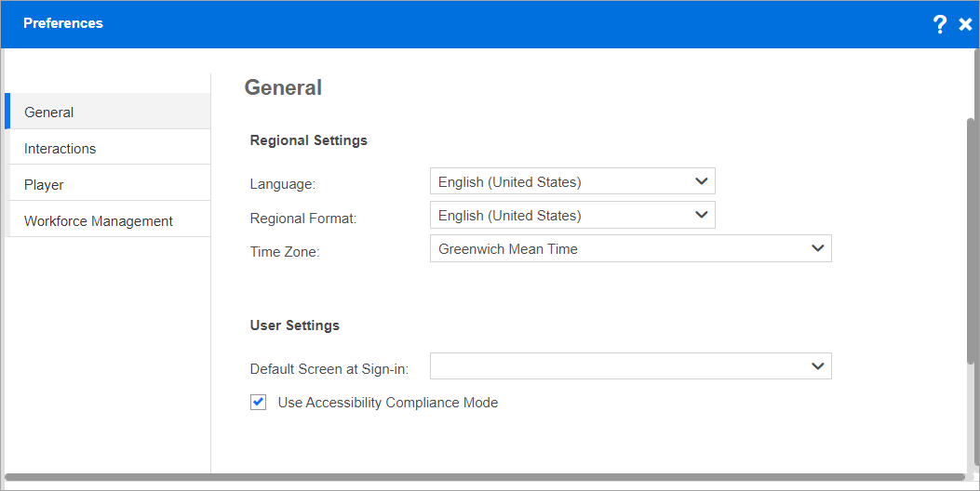Click the chevron arrow on the Language dropdown
The height and width of the screenshot is (491, 980).
702,181
